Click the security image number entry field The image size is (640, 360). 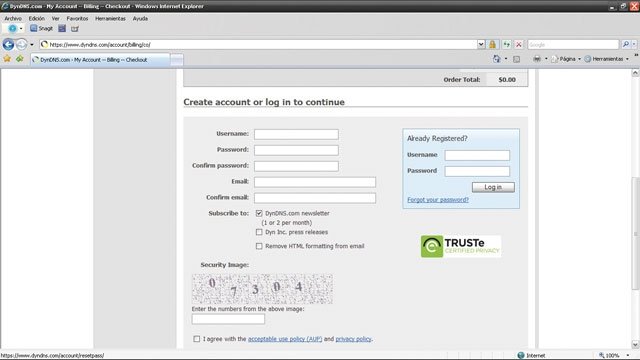pyautogui.click(x=228, y=319)
